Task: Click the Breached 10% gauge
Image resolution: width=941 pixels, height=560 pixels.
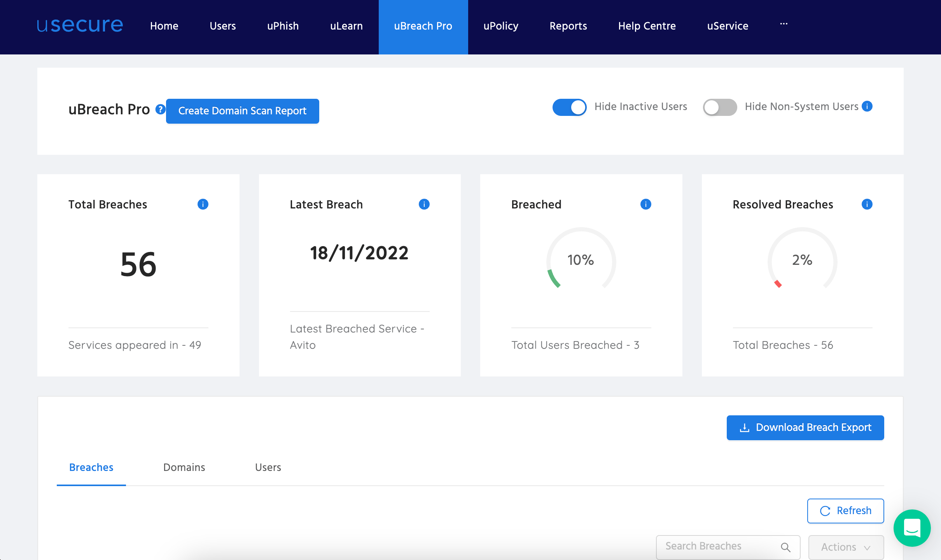Action: coord(581,260)
